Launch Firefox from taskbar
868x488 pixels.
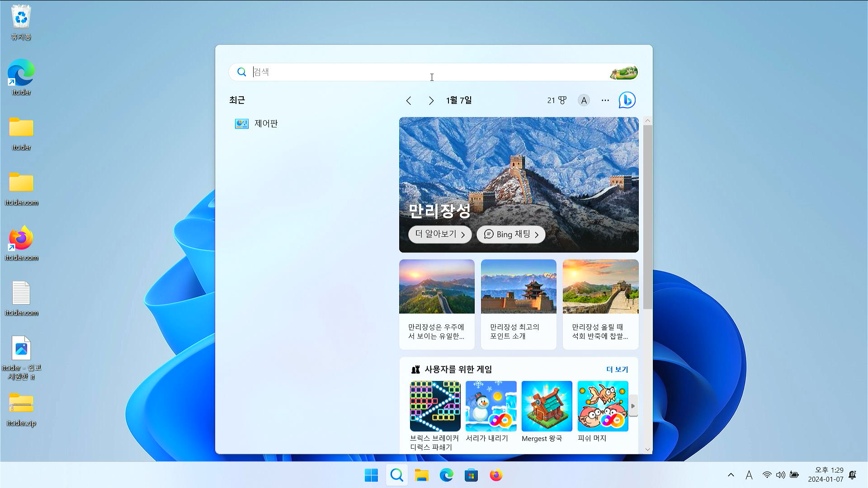pos(496,475)
